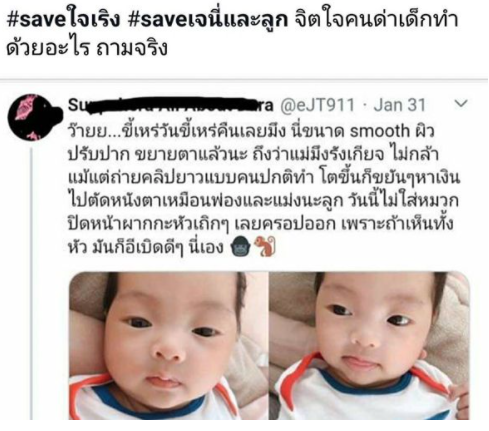Click the tweet line starting ปรับปาก ขยายตา

point(253,154)
